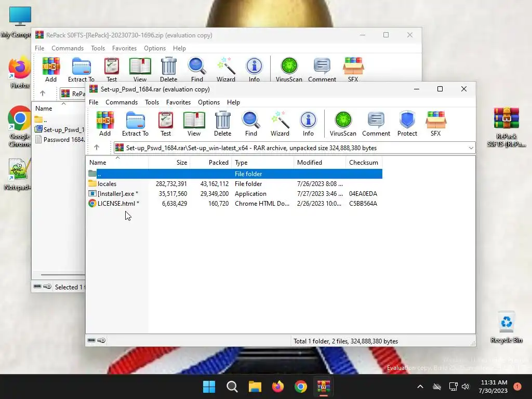Image resolution: width=532 pixels, height=399 pixels.
Task: Click the Protect shield icon
Action: (x=407, y=124)
